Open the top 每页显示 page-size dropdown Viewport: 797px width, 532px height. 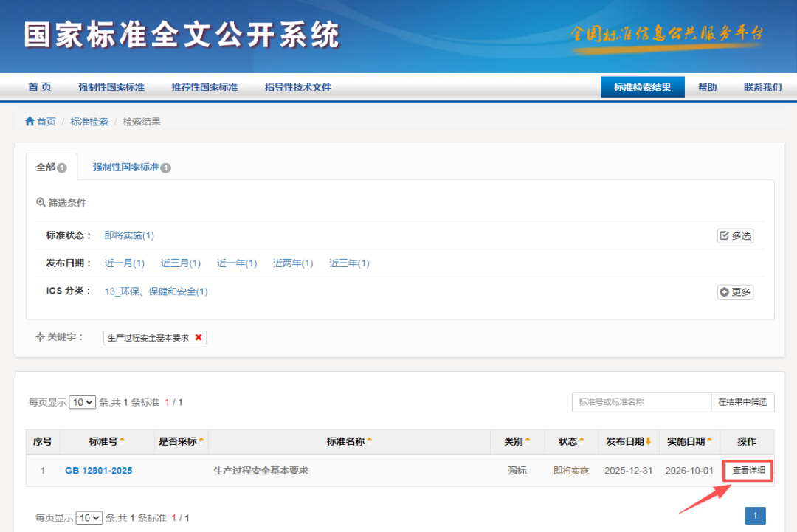[82, 402]
